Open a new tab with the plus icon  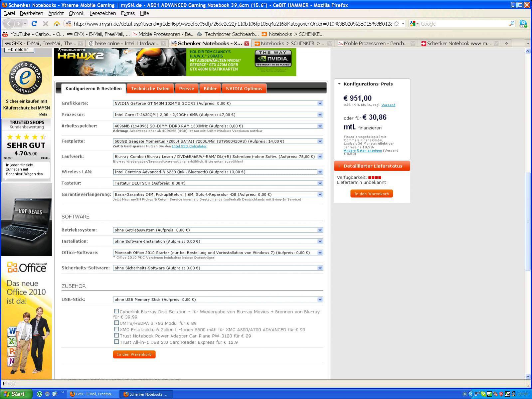[506, 43]
